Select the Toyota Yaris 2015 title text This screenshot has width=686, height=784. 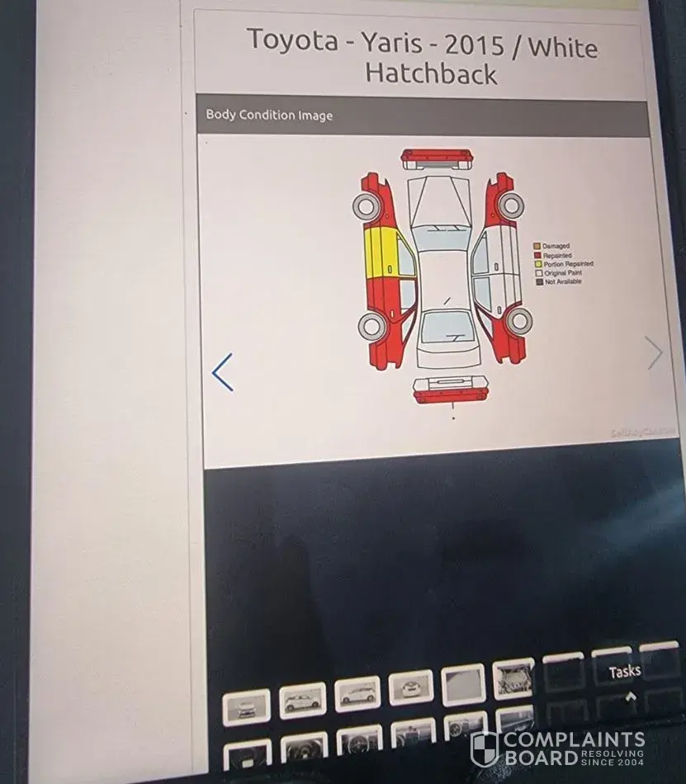(423, 56)
